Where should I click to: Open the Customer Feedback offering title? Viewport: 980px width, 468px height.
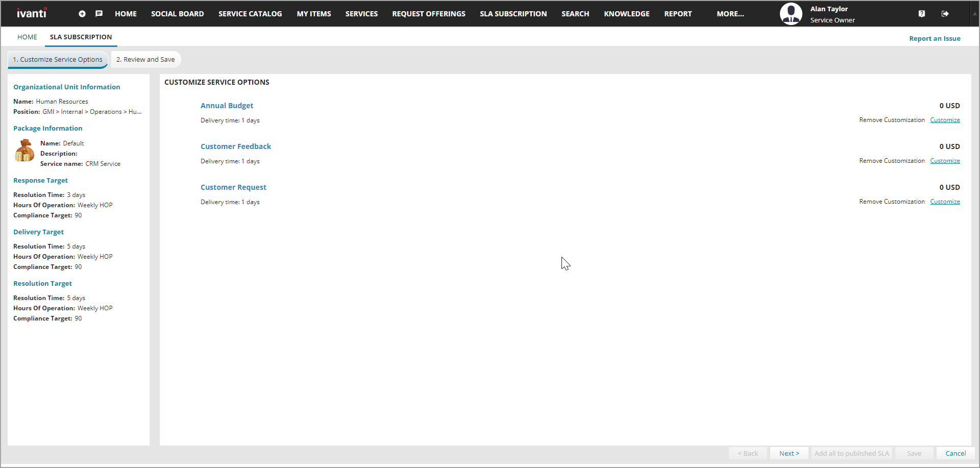coord(235,146)
